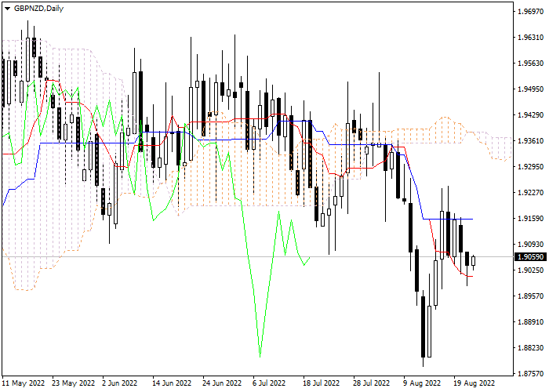Click the 24 Jun 2022 date label
The width and height of the screenshot is (549, 392).
(x=222, y=383)
